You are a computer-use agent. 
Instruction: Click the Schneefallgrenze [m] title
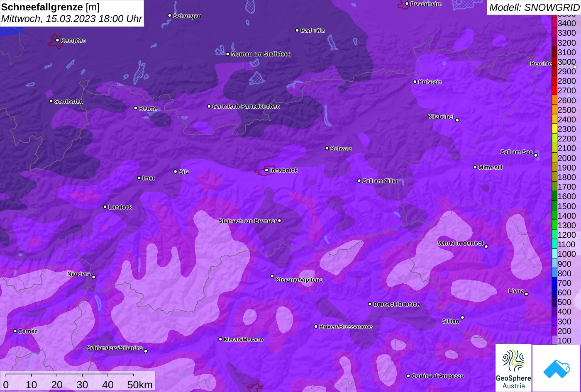click(x=50, y=7)
